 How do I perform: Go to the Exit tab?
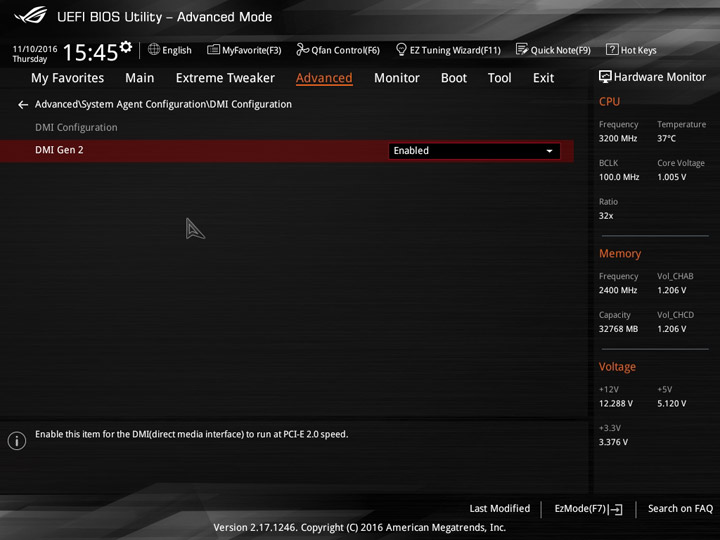pyautogui.click(x=544, y=78)
